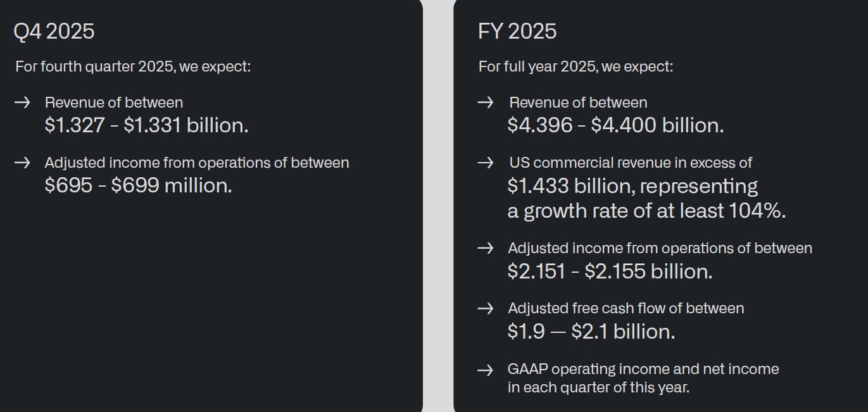Screen dimensions: 868x412
Task: Click the $695 – $699 million figure
Action: (138, 185)
